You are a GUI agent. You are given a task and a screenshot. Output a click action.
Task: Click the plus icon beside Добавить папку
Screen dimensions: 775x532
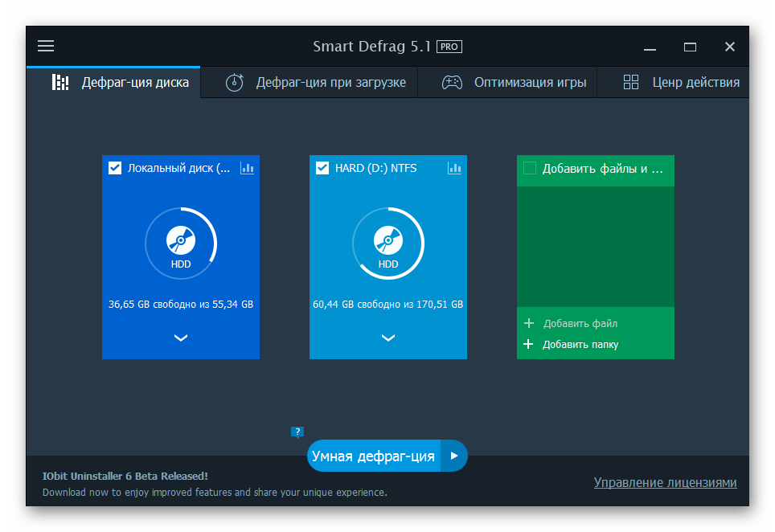click(x=528, y=344)
